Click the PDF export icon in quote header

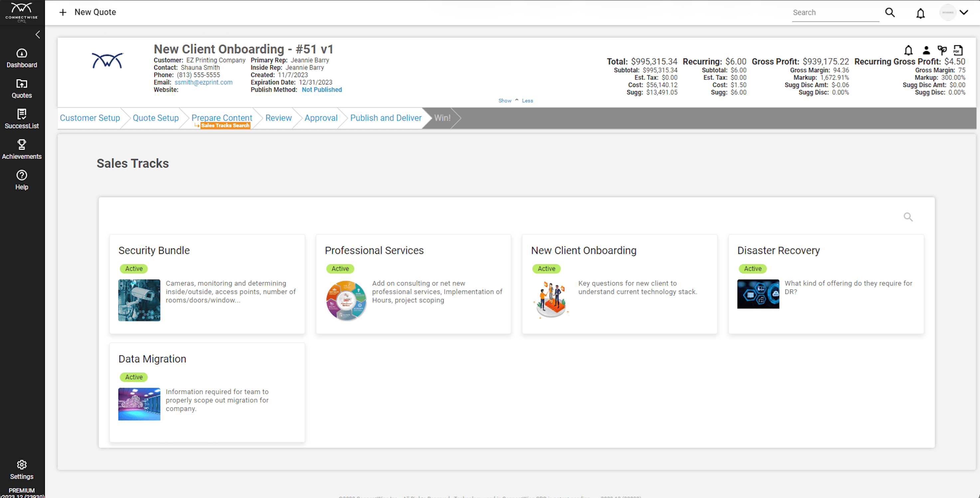(958, 50)
